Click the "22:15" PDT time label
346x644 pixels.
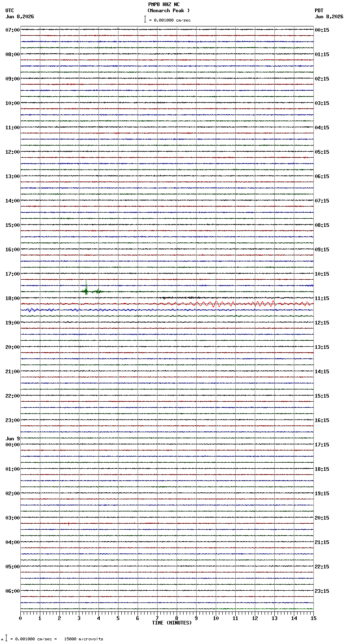322,567
